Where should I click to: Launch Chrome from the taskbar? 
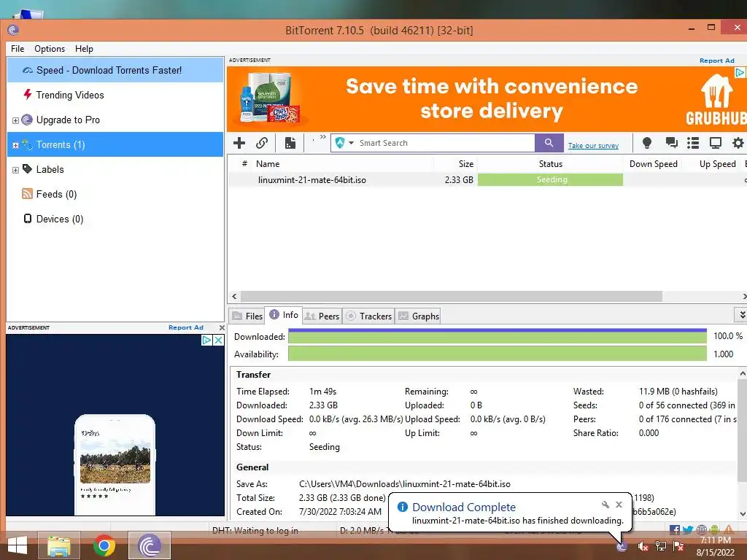(x=104, y=545)
